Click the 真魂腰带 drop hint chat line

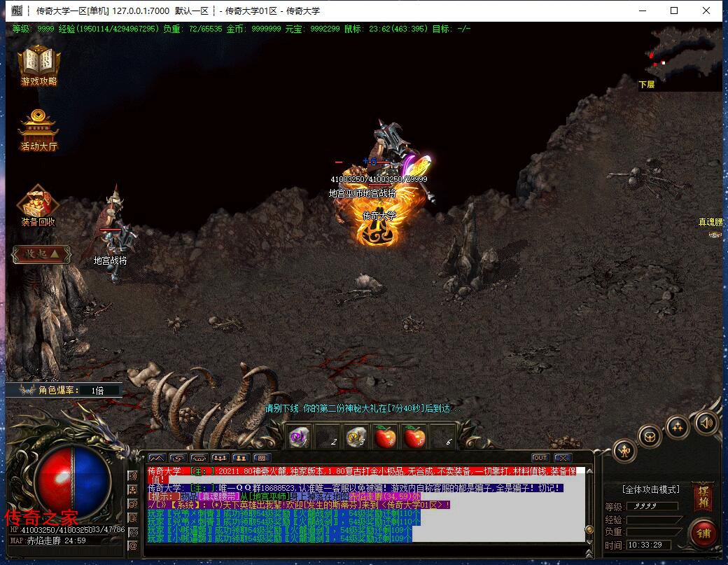point(284,496)
